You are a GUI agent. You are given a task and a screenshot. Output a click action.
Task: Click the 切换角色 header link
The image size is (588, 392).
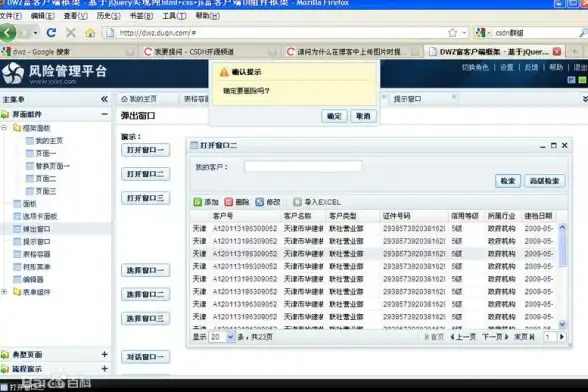tap(475, 68)
